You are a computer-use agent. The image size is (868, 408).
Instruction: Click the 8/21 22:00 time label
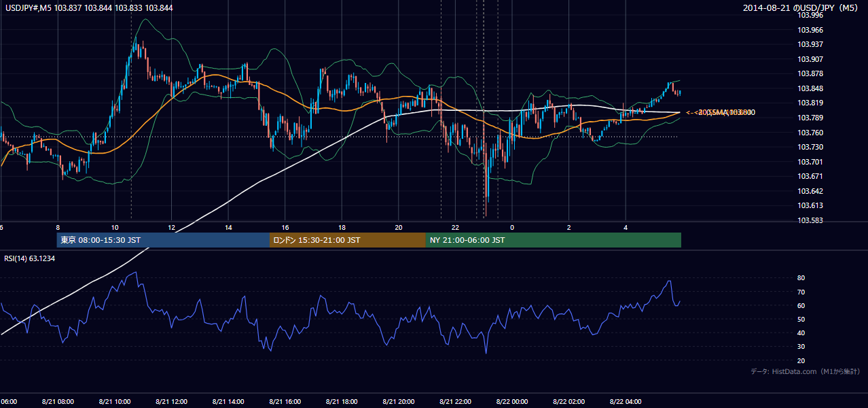click(455, 402)
